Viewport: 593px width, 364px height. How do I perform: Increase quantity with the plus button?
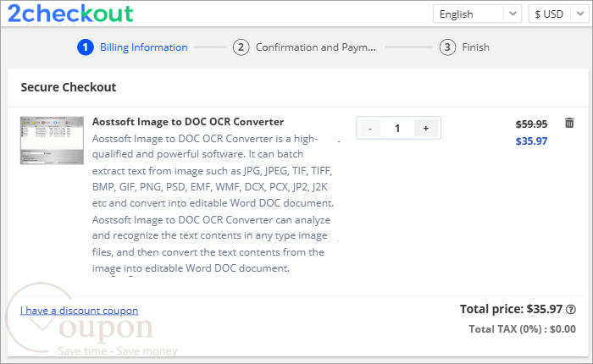click(x=426, y=128)
